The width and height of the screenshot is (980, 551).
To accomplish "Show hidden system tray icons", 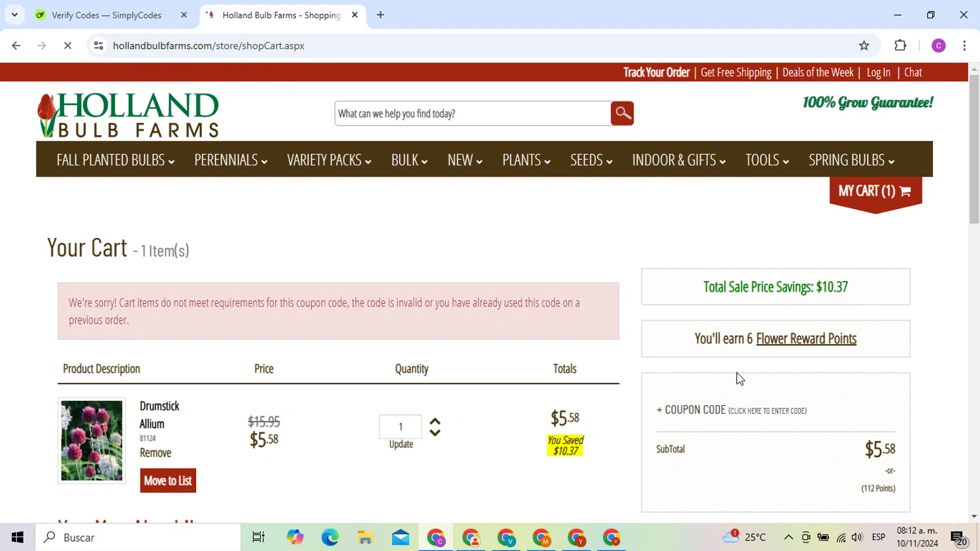I will click(789, 537).
